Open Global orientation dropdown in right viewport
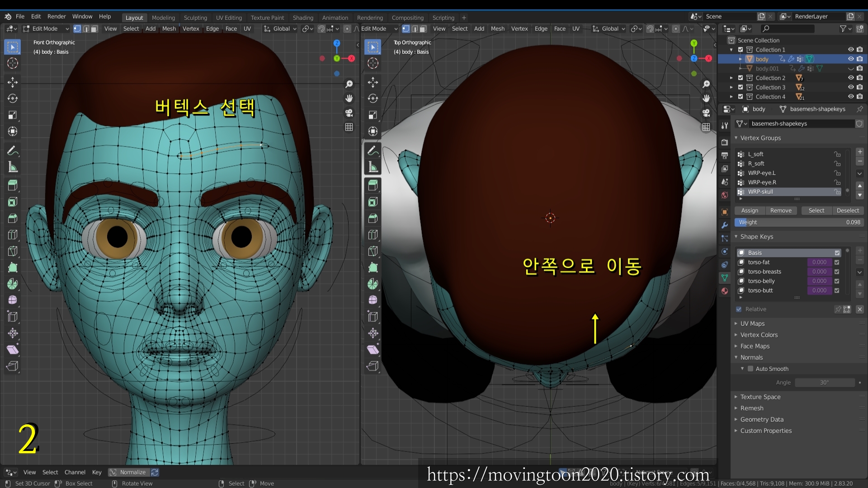The image size is (868, 488). pyautogui.click(x=609, y=29)
